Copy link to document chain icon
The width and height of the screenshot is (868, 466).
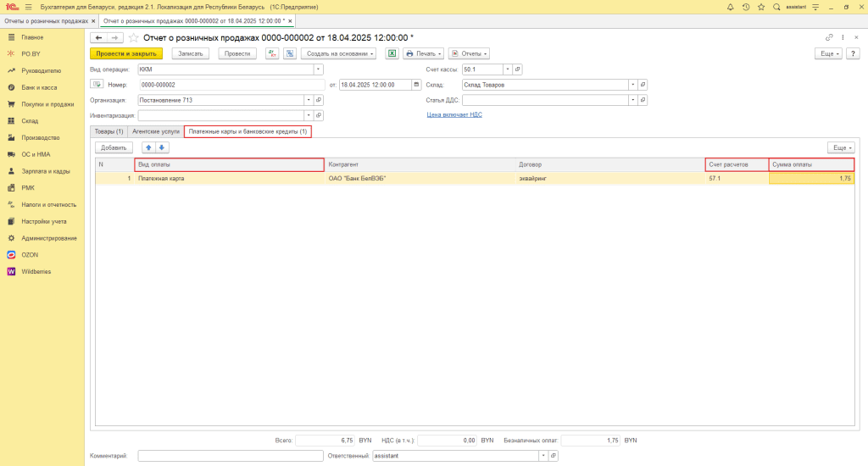point(829,37)
